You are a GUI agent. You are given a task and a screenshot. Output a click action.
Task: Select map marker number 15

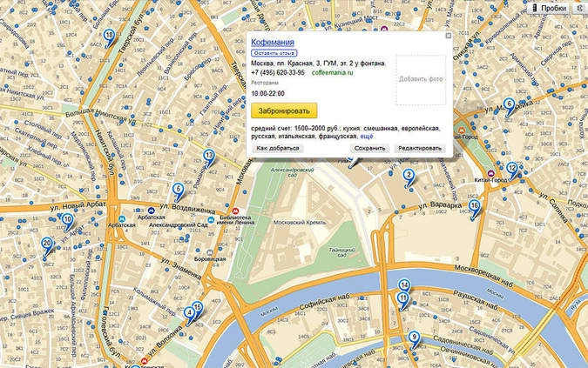click(198, 308)
